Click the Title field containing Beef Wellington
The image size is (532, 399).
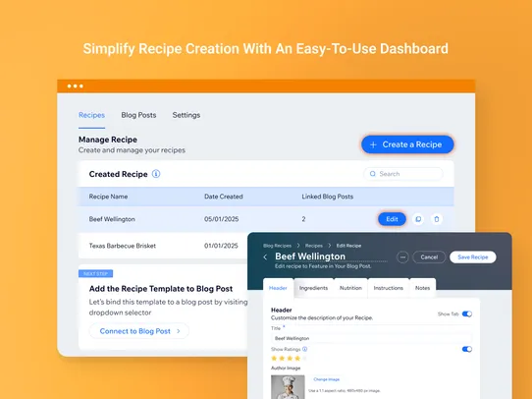pos(372,338)
